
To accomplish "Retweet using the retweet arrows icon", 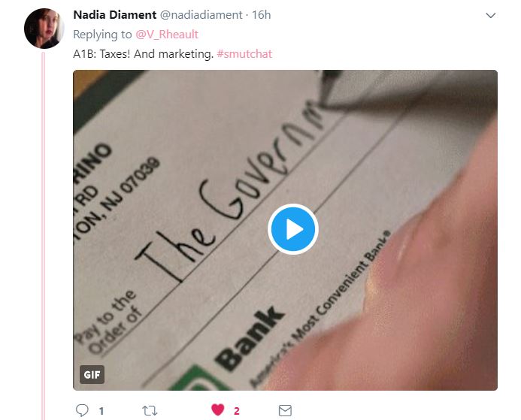I will coord(150,411).
